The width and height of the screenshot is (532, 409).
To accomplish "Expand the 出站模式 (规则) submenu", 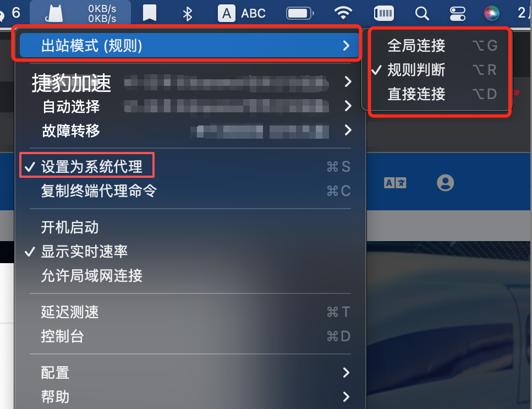I will pyautogui.click(x=190, y=45).
